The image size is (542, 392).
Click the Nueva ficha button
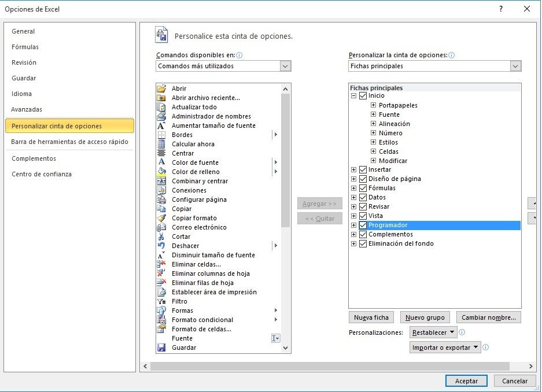pyautogui.click(x=371, y=317)
